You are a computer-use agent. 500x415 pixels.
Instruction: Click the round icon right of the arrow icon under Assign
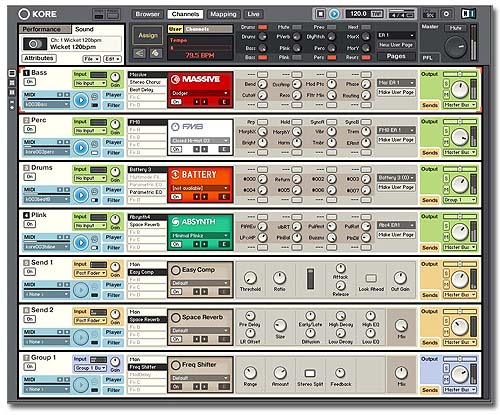pos(155,53)
